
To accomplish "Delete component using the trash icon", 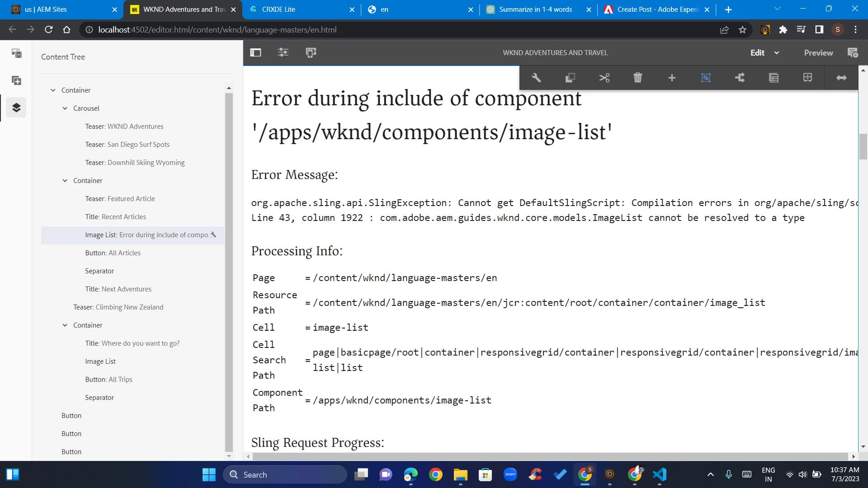I will (x=638, y=78).
